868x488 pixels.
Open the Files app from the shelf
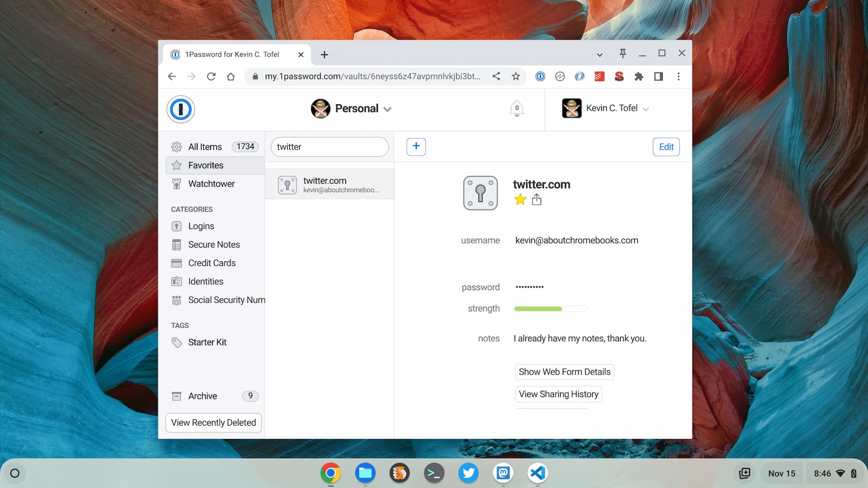pos(365,473)
